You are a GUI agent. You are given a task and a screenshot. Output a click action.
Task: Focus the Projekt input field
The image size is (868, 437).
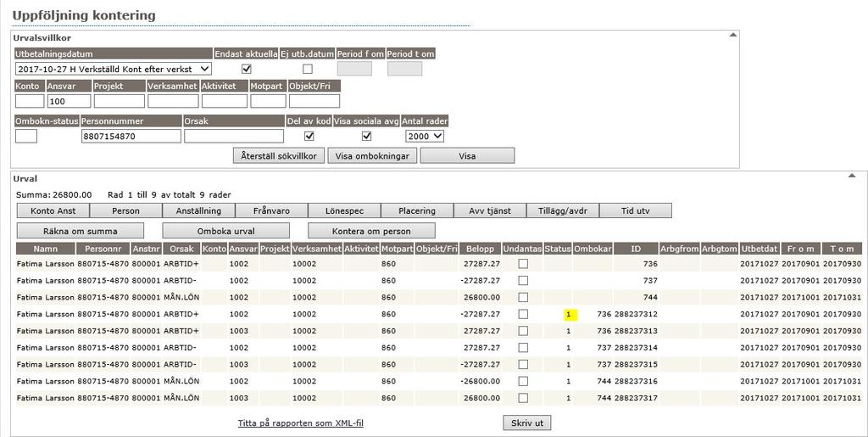click(x=119, y=101)
